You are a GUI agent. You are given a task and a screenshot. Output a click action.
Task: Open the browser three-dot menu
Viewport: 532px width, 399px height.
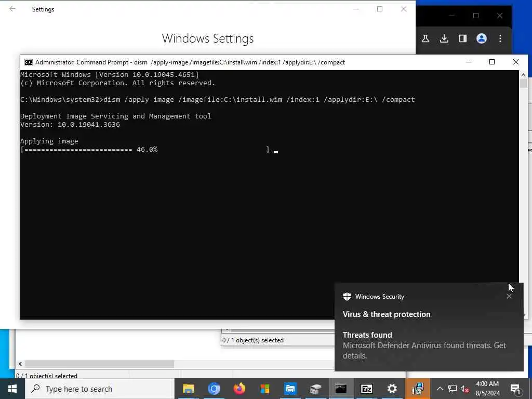click(500, 38)
